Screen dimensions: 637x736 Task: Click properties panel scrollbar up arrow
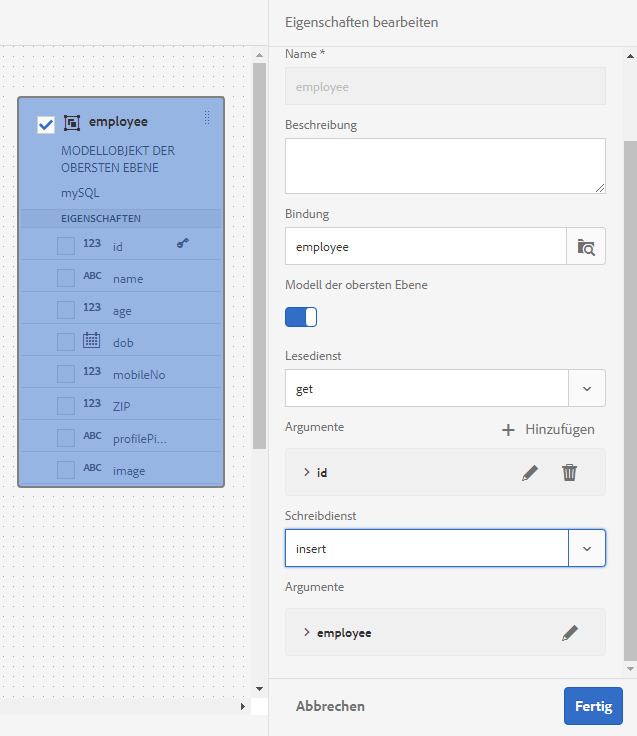(630, 56)
